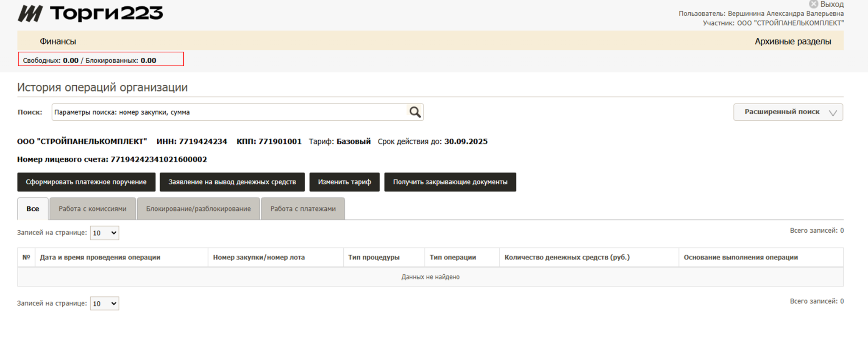
Task: Click Заявление на вывод денежных средств
Action: tap(232, 182)
